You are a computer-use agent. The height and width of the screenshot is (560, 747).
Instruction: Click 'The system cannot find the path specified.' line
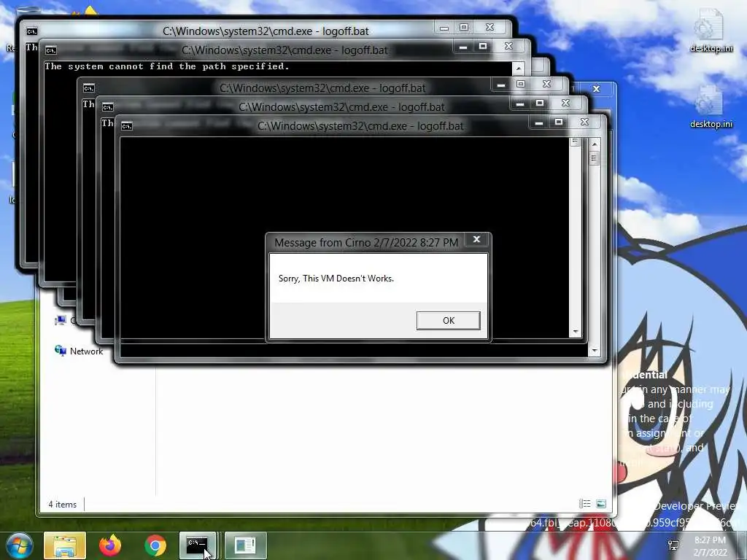pyautogui.click(x=167, y=66)
